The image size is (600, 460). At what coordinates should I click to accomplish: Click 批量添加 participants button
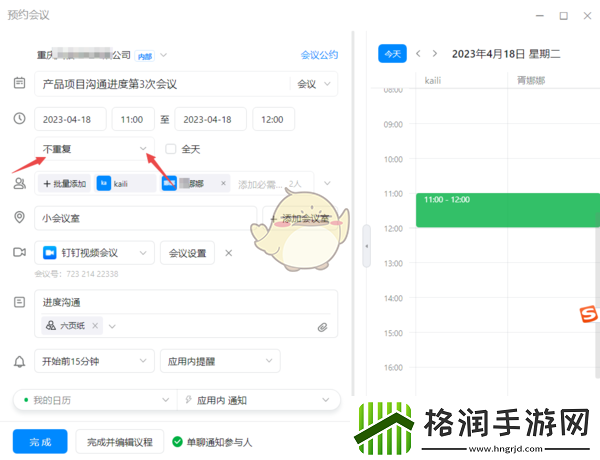pos(64,183)
